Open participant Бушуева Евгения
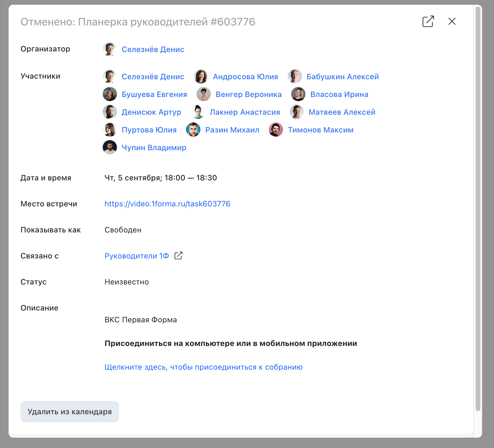Image resolution: width=494 pixels, height=448 pixels. pyautogui.click(x=155, y=94)
